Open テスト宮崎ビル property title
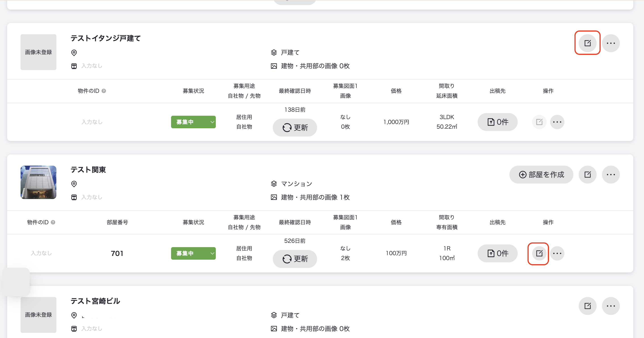 (x=95, y=301)
